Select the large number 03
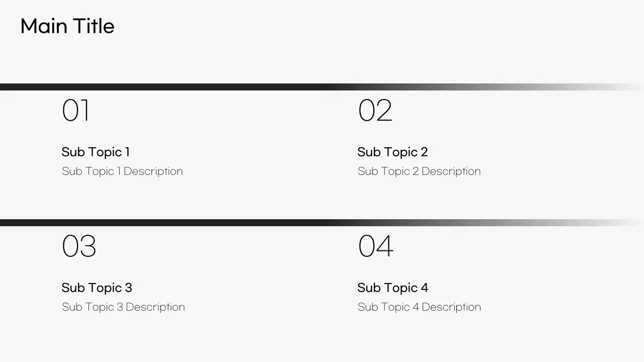This screenshot has width=644, height=362. 78,246
